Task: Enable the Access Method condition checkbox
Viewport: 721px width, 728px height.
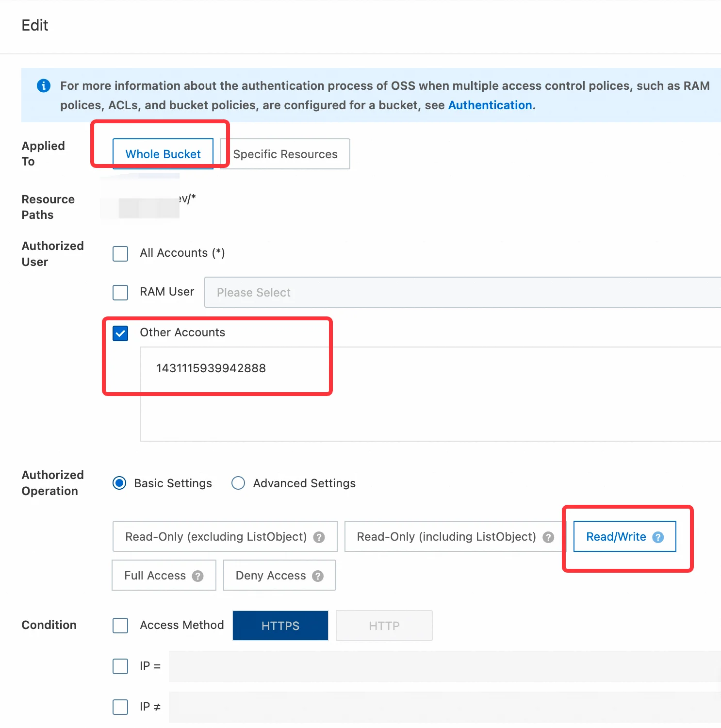Action: [x=120, y=625]
